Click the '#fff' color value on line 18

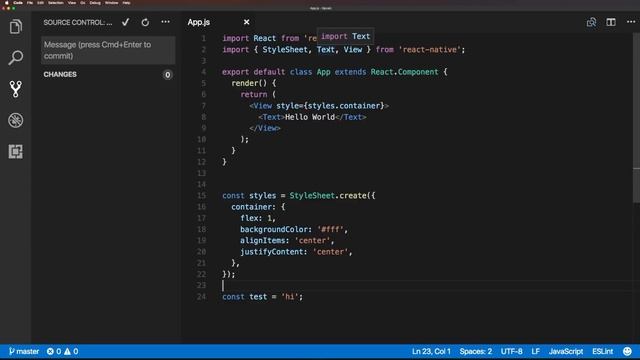(330, 229)
